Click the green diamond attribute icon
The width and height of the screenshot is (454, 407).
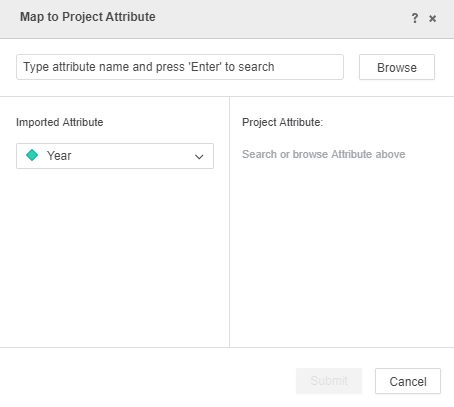tap(32, 155)
